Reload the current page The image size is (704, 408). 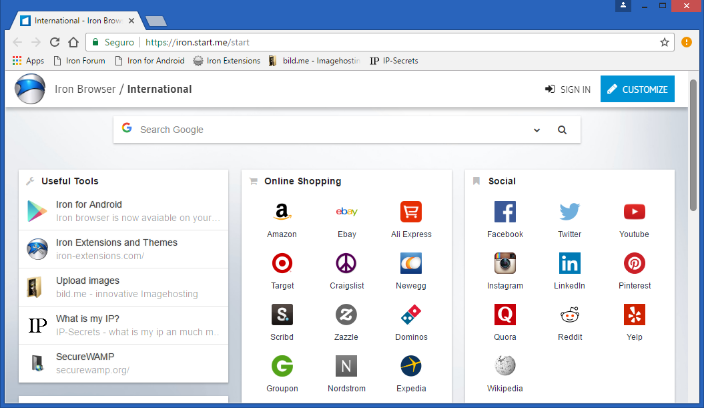pyautogui.click(x=55, y=42)
